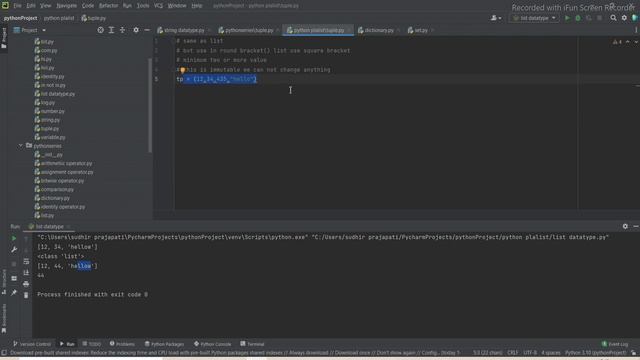Screen dimensions: 640x360
Task: Hide the Run panel with minus icon
Action: 636,226
